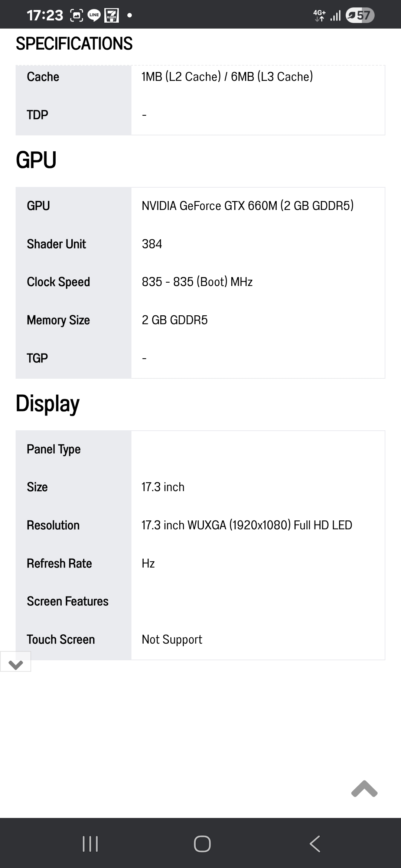Tap the Clock Speed row label
The image size is (401, 868).
[58, 282]
